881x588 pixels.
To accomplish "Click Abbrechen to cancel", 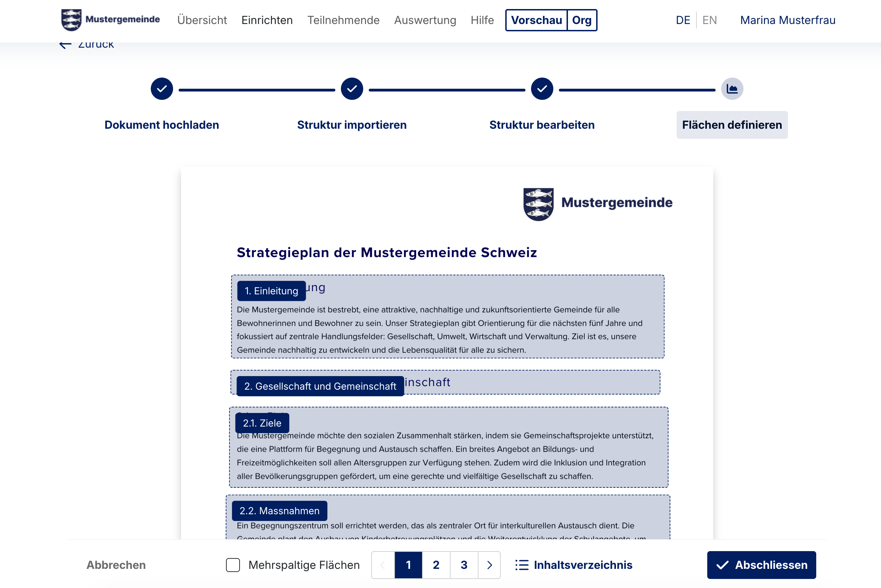I will click(x=116, y=565).
